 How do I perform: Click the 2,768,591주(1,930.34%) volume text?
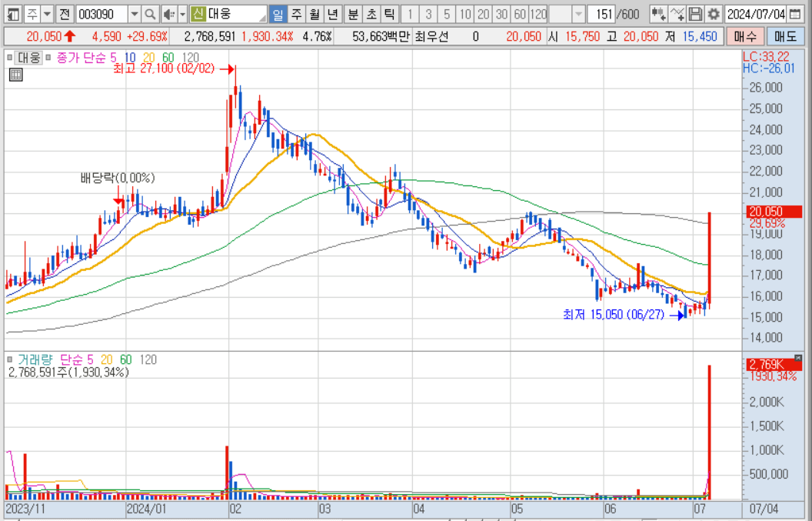68,372
